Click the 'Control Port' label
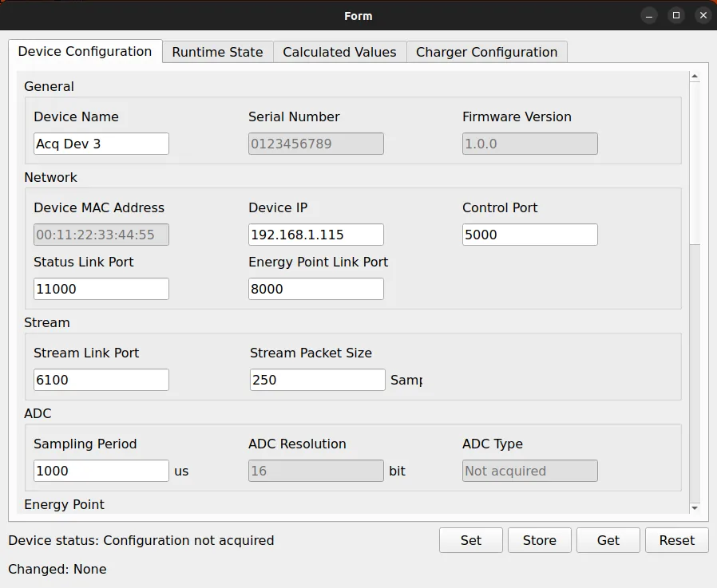 500,207
